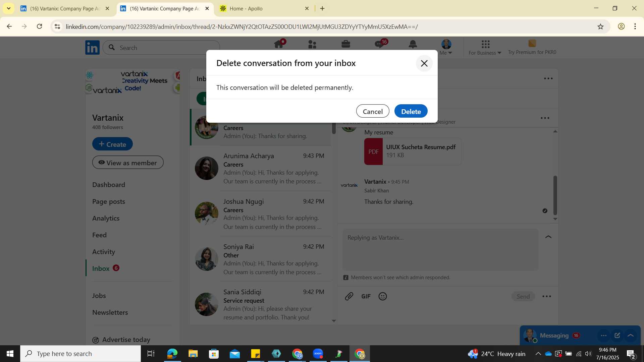Expand the Messaging overlay chevron
Screen dimensions: 644x362
631,336
